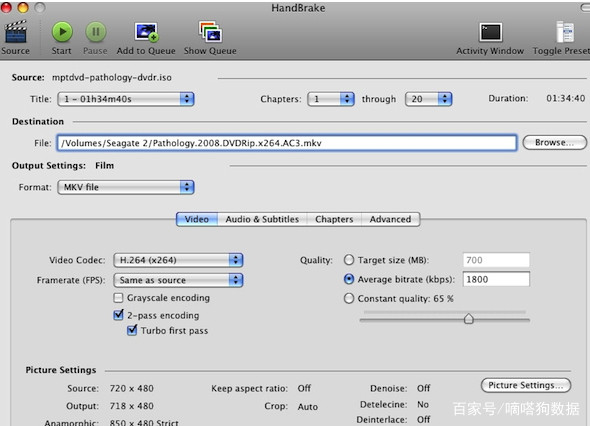Click the red close window button

6,7
